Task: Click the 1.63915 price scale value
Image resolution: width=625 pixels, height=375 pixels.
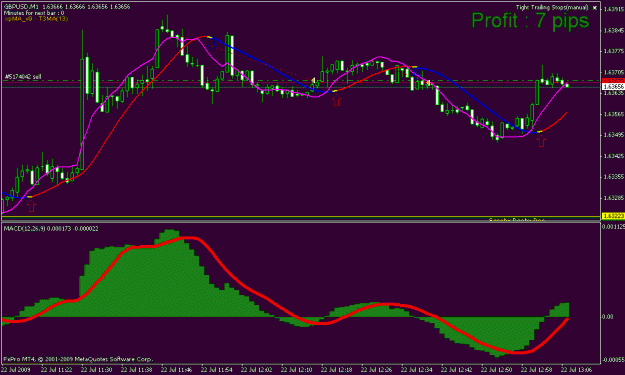Action: click(614, 9)
